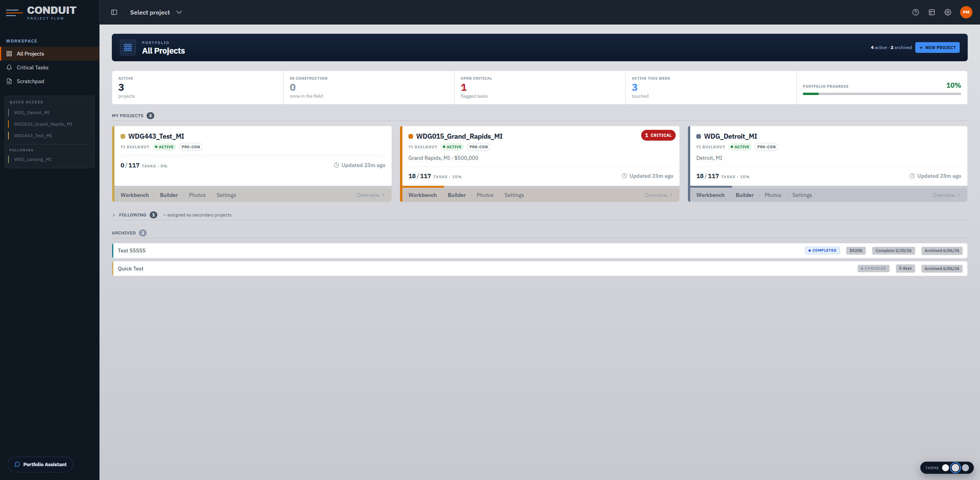Screen dimensions: 980x480
Task: Open Settings on WDG443_Test_MI card
Action: (226, 195)
